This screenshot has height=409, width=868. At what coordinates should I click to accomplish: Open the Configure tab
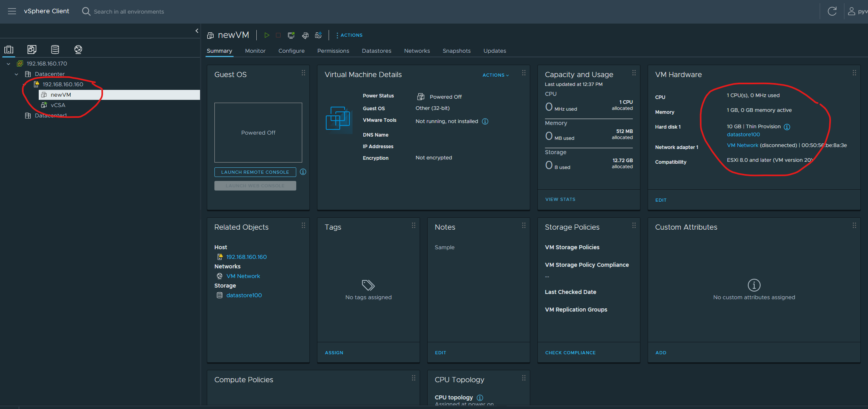pos(291,51)
